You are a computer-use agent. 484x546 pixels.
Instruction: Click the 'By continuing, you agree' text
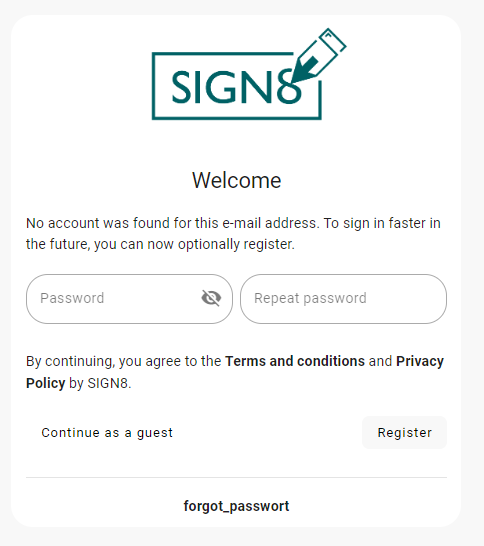click(x=124, y=361)
